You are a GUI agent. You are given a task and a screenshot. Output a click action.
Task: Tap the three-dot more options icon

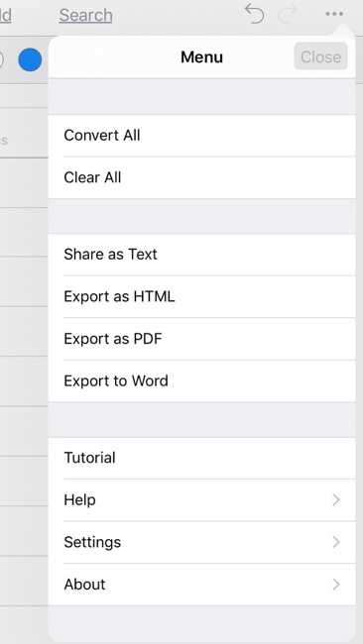334,14
